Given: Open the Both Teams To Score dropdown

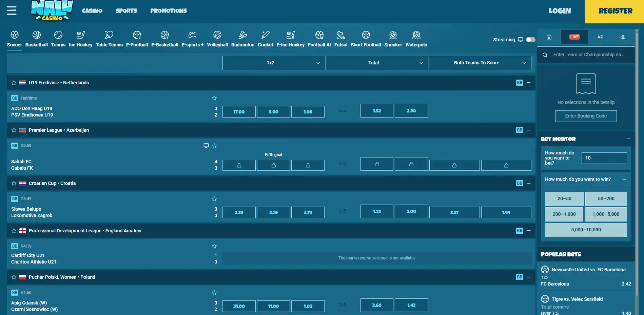Looking at the screenshot, I should (x=480, y=63).
